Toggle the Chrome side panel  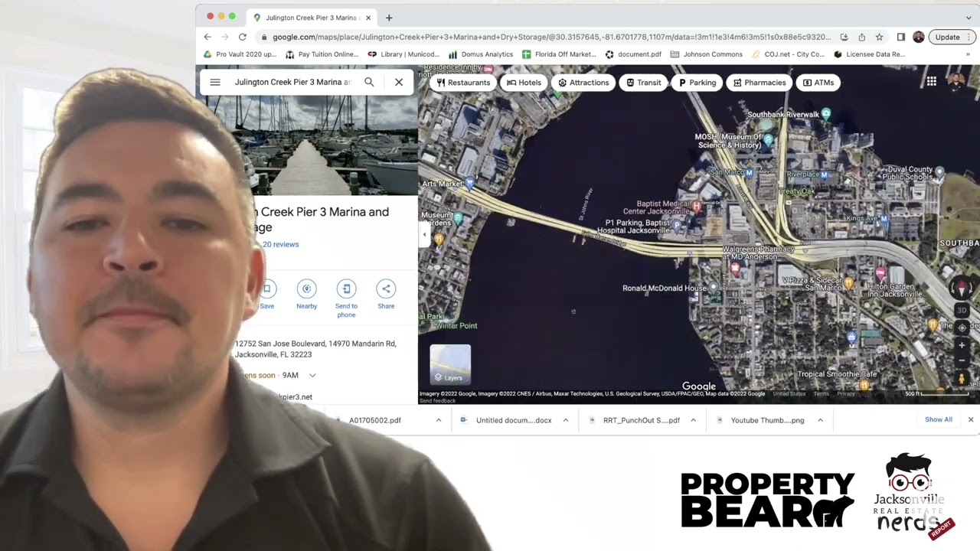[x=901, y=37]
